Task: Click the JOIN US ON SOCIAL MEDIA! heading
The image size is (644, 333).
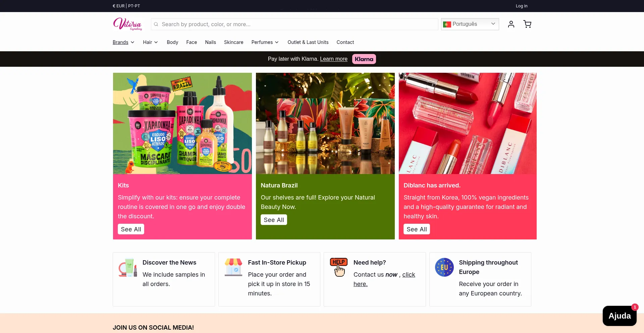Action: (x=153, y=328)
